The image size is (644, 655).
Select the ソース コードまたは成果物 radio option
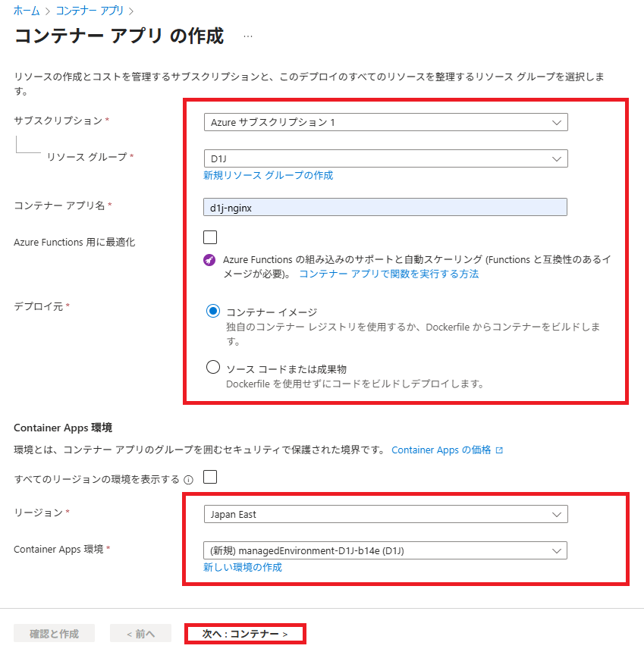(x=213, y=368)
